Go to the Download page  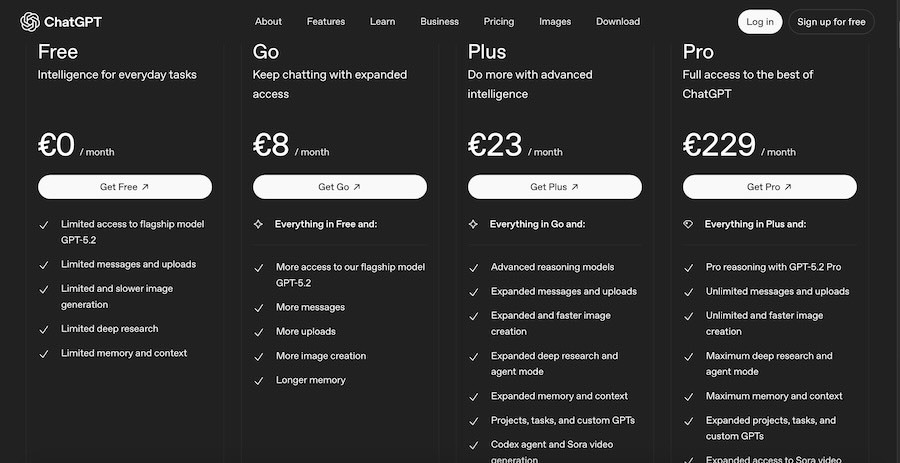coord(618,21)
